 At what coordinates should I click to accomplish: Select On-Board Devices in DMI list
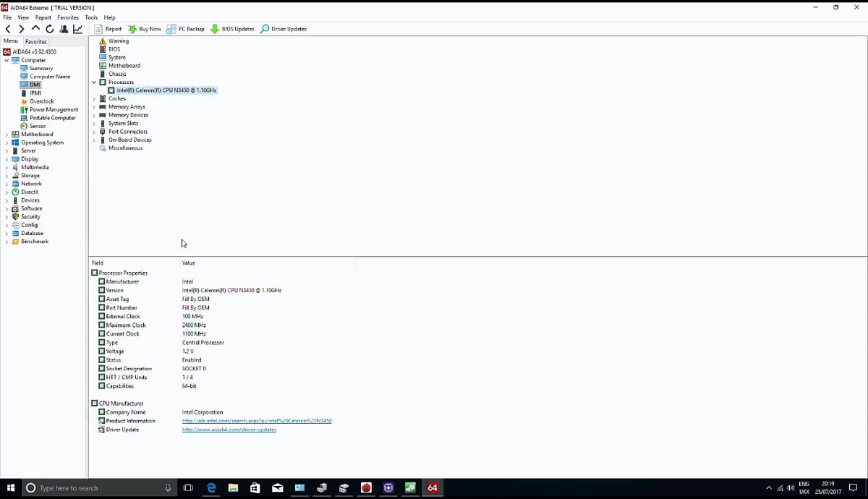[129, 140]
